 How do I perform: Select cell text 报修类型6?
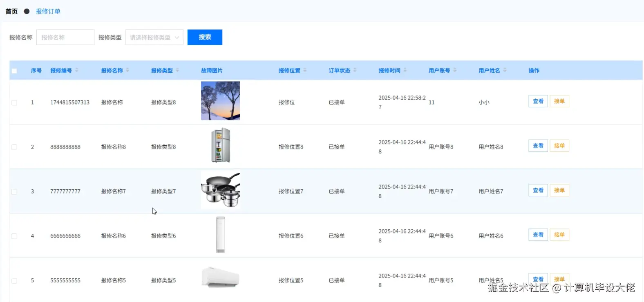pyautogui.click(x=163, y=236)
